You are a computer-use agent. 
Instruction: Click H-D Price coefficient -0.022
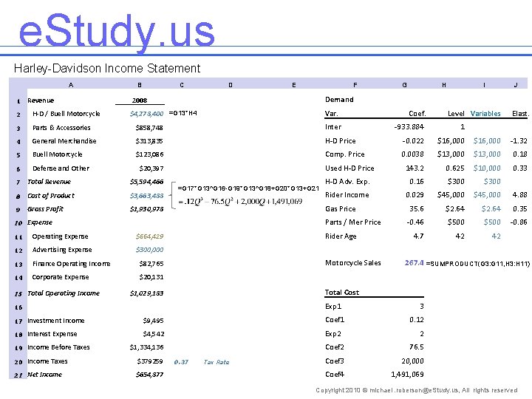pos(413,141)
